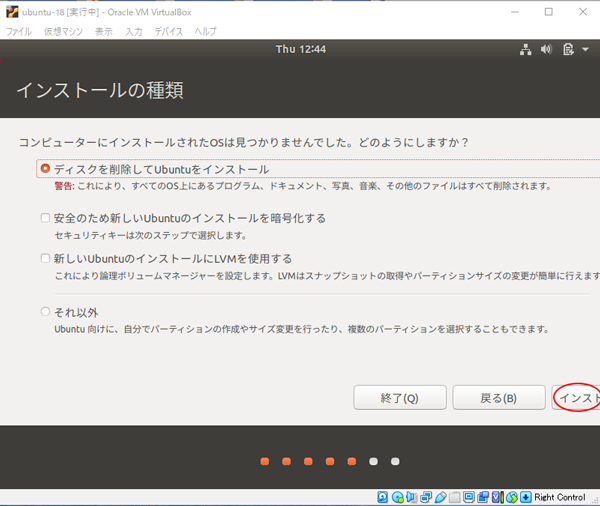Click the keyboard capture arrow icon
This screenshot has height=506, width=600.
pos(526,497)
